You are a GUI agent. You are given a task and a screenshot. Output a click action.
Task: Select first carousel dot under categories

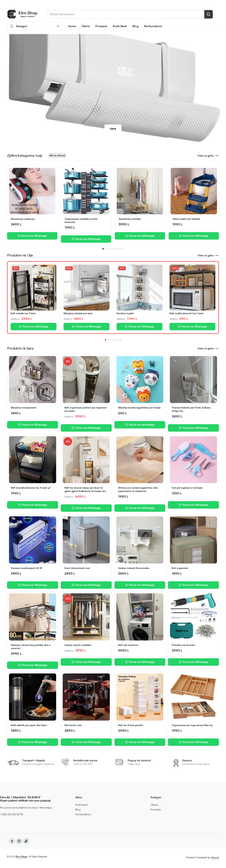[x=103, y=249]
